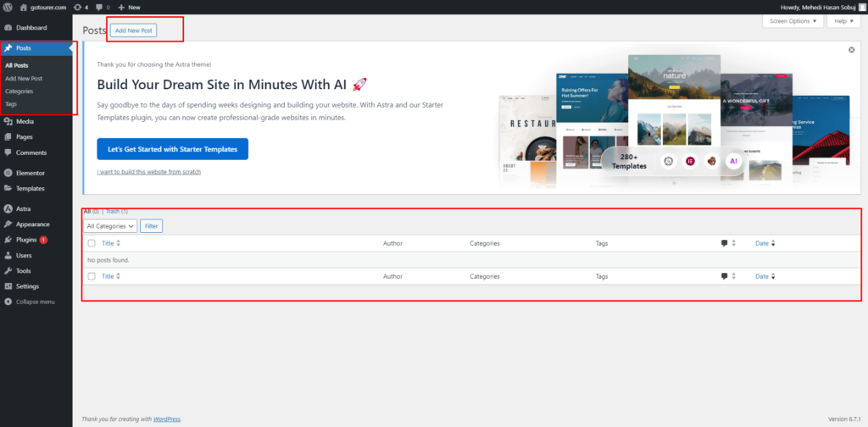
Task: Sort by Date using bottom header arrow
Action: pyautogui.click(x=773, y=276)
